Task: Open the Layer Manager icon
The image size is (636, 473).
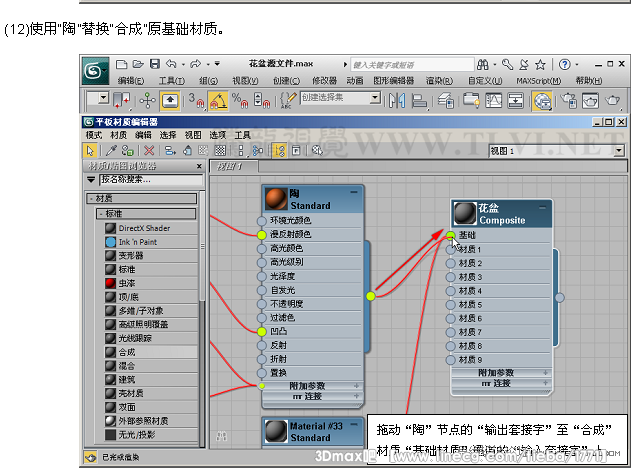Action: (446, 101)
